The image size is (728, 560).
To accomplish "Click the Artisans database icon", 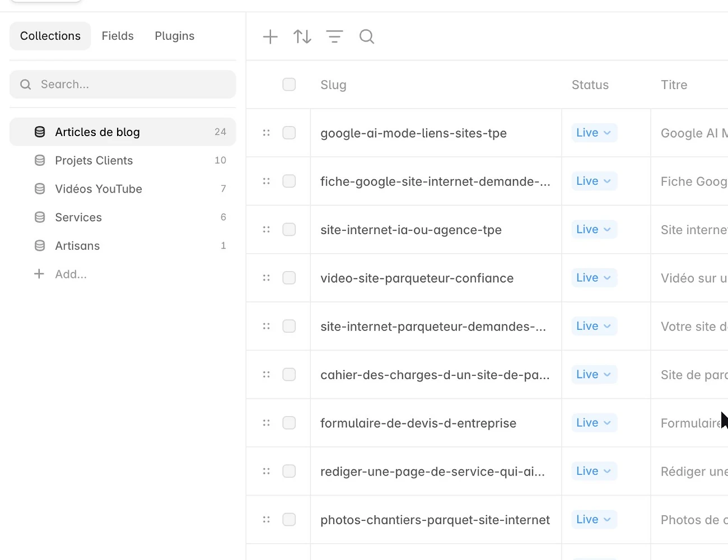I will tap(40, 246).
